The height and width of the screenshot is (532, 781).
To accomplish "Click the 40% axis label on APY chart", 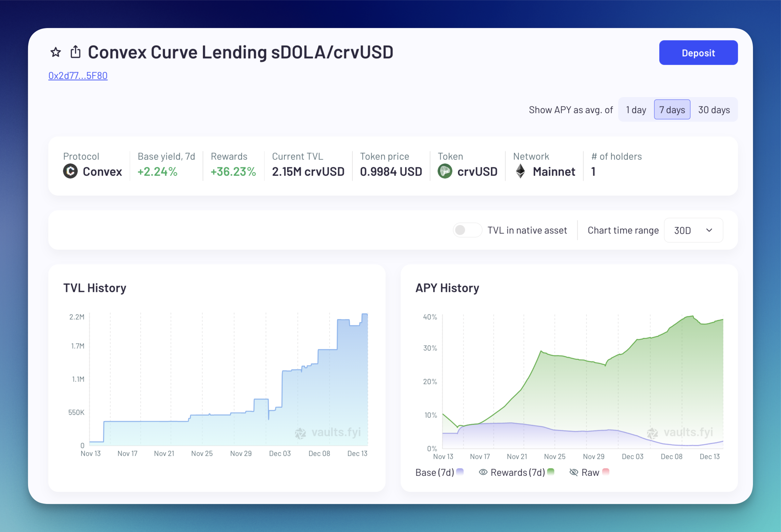I will click(430, 317).
